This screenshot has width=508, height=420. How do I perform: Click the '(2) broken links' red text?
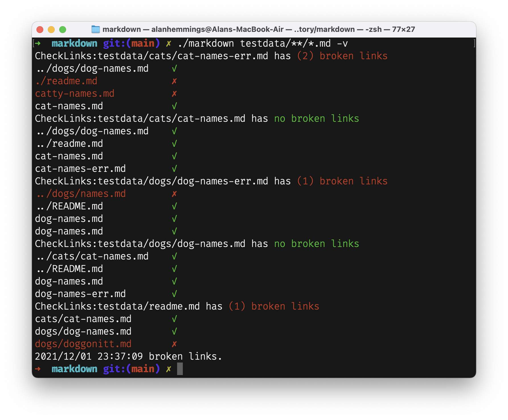coord(342,56)
